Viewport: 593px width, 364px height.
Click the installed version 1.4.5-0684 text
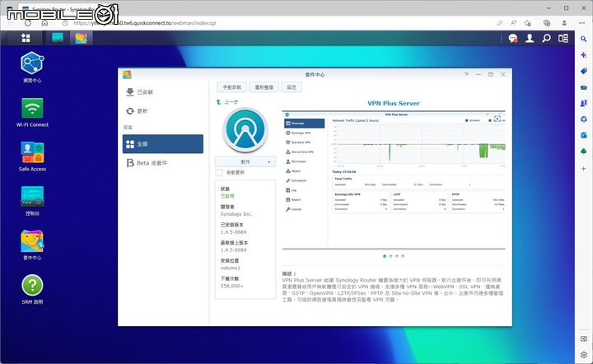tap(233, 232)
